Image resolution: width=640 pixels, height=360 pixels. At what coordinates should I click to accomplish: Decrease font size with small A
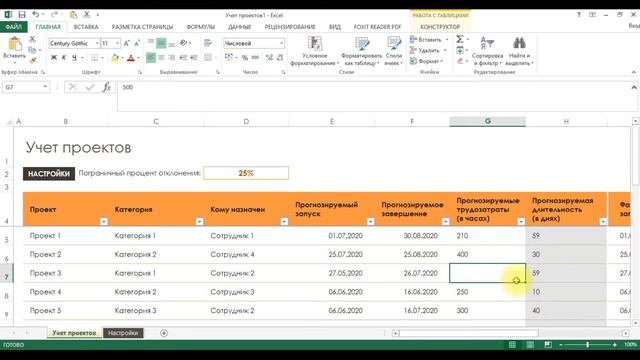[137, 43]
